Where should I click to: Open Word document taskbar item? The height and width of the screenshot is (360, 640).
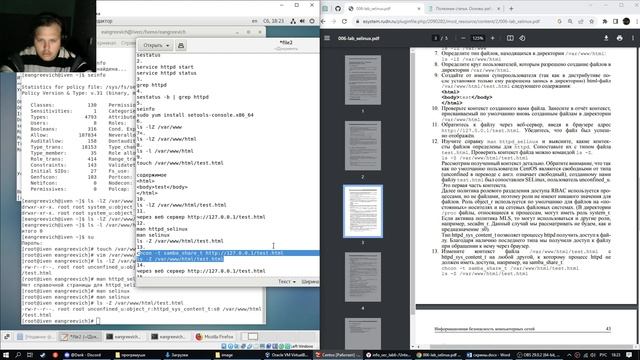[488, 355]
